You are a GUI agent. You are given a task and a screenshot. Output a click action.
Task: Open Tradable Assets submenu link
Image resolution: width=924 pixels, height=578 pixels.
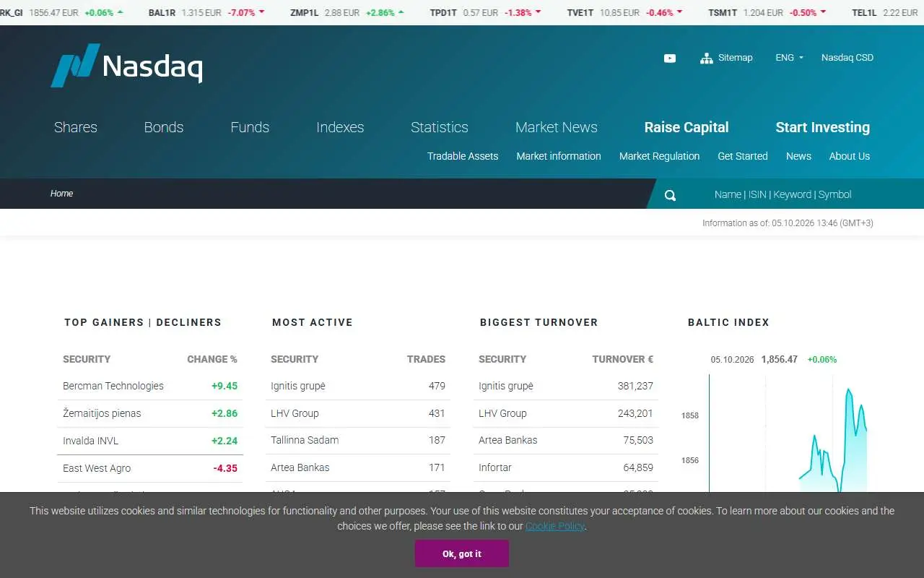(463, 156)
